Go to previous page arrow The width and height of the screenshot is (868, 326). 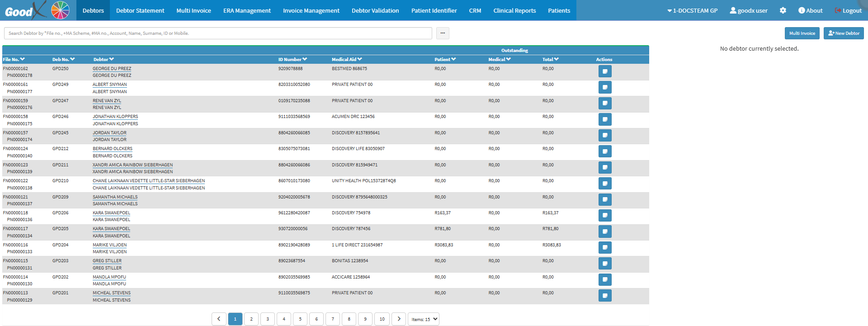tap(219, 319)
